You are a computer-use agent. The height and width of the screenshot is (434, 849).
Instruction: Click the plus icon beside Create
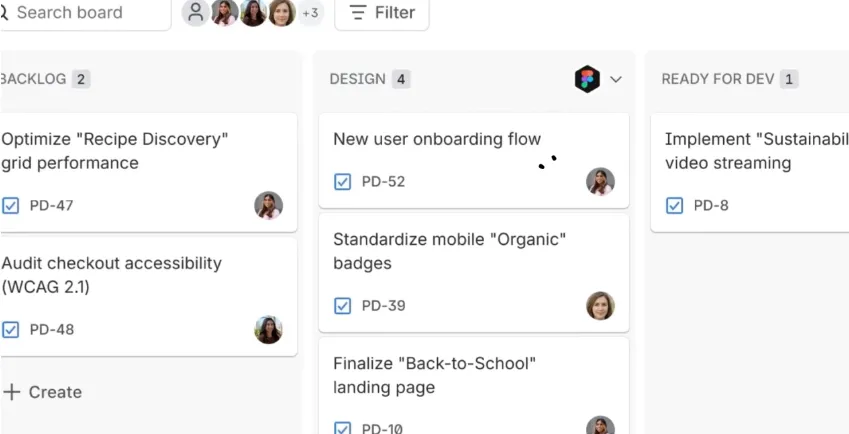click(x=11, y=392)
